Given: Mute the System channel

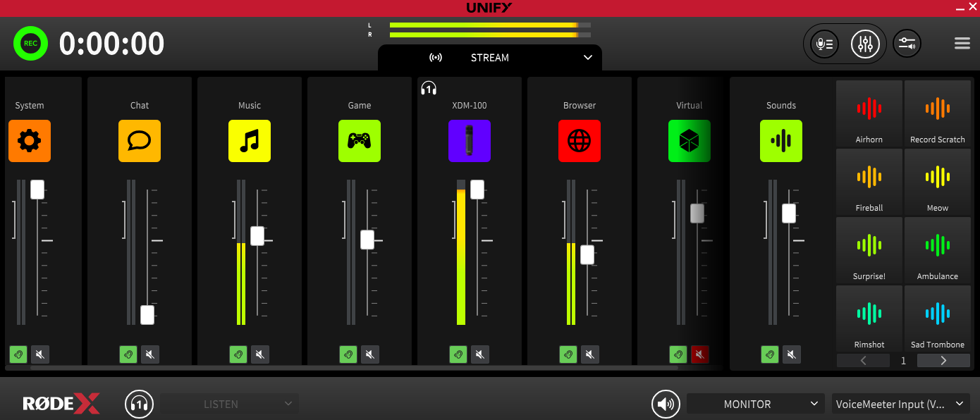Looking at the screenshot, I should point(40,354).
